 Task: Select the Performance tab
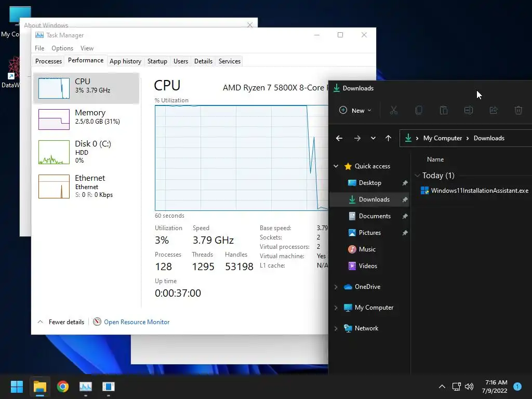(86, 60)
